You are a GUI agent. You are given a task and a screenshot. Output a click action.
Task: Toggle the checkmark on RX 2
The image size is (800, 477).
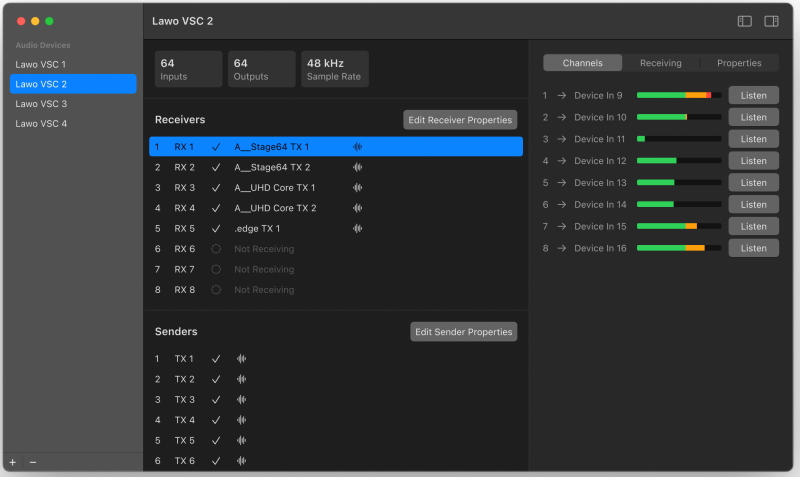(216, 167)
